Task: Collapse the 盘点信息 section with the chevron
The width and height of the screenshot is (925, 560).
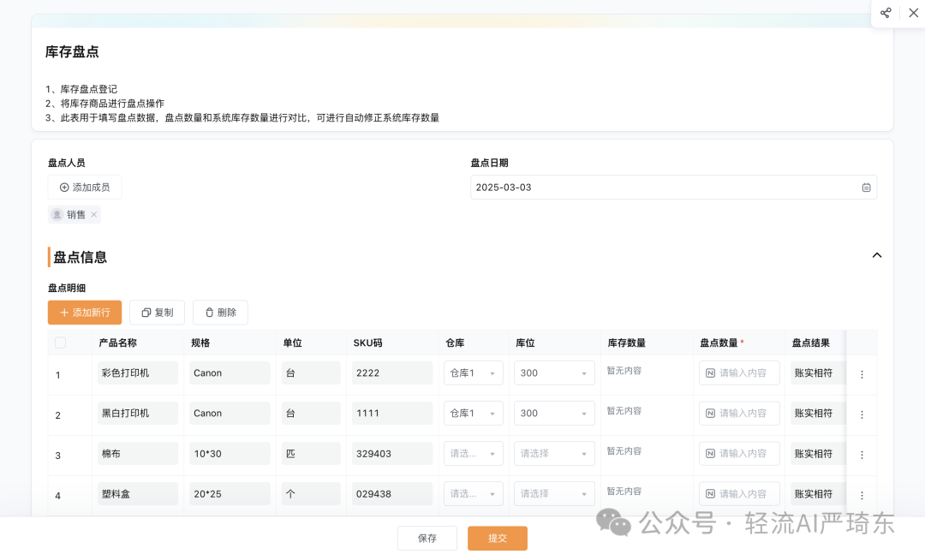Action: tap(877, 254)
